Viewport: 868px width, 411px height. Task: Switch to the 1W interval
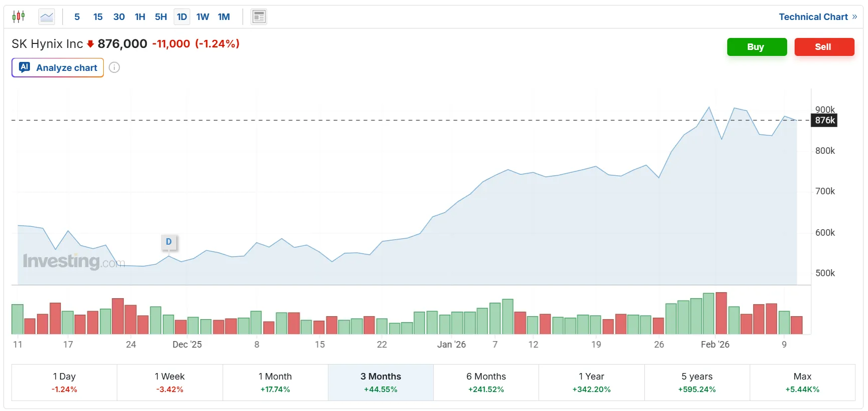click(x=203, y=17)
